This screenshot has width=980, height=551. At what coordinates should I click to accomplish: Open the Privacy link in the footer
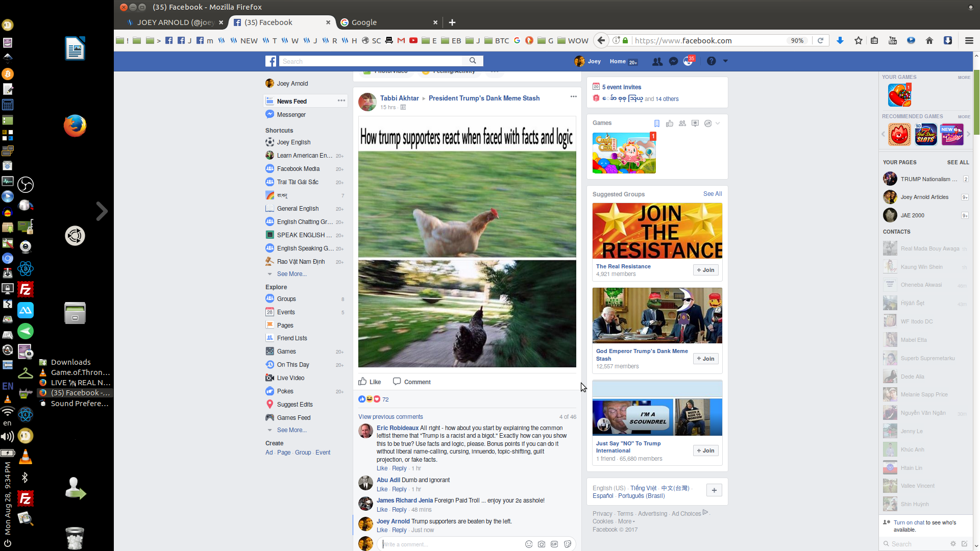tap(602, 514)
